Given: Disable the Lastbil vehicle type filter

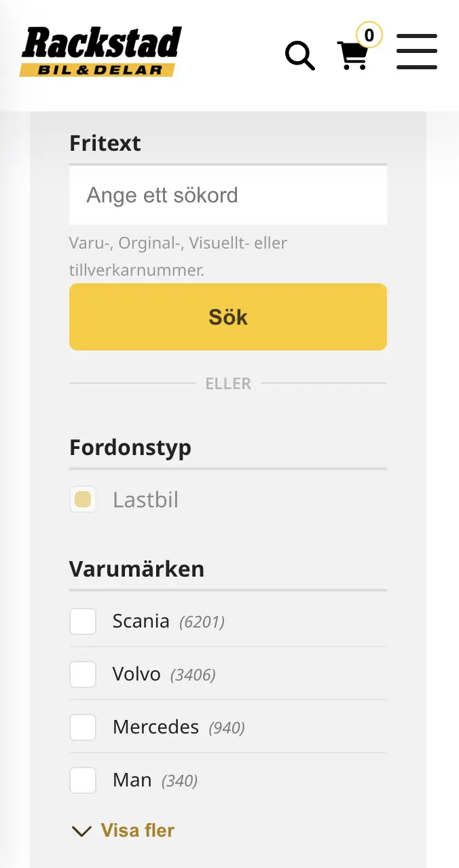Looking at the screenshot, I should pyautogui.click(x=83, y=499).
